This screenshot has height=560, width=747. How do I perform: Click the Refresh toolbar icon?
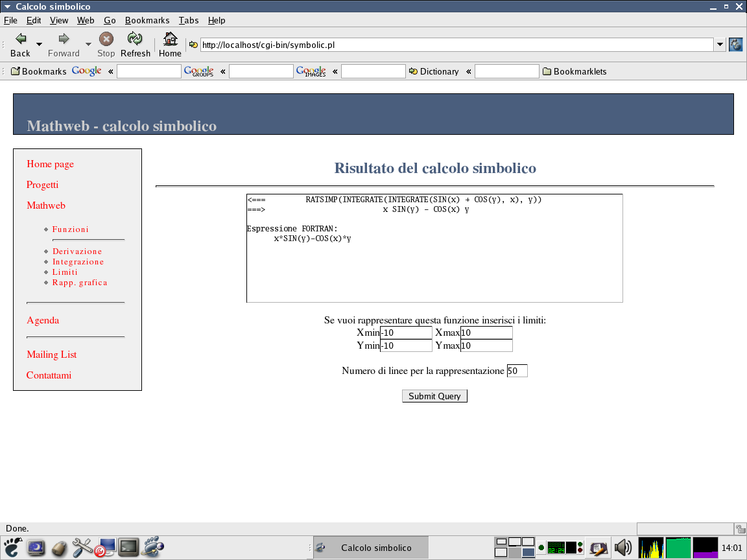[135, 39]
